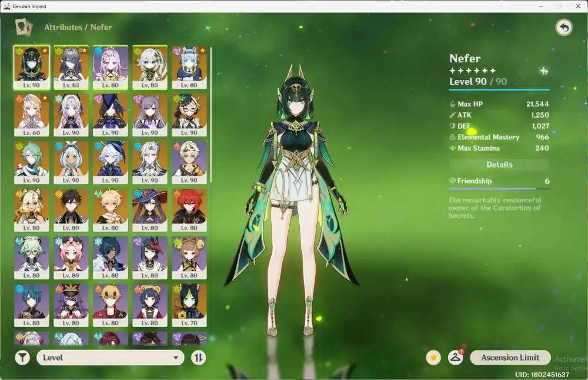
Task: Click the Max Stamina stat row
Action: pyautogui.click(x=499, y=148)
